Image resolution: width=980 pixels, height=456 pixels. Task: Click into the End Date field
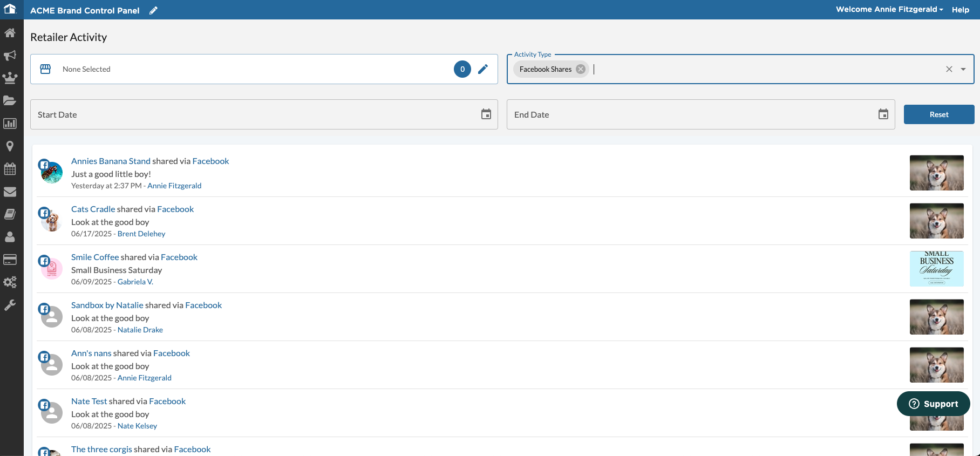pyautogui.click(x=700, y=114)
